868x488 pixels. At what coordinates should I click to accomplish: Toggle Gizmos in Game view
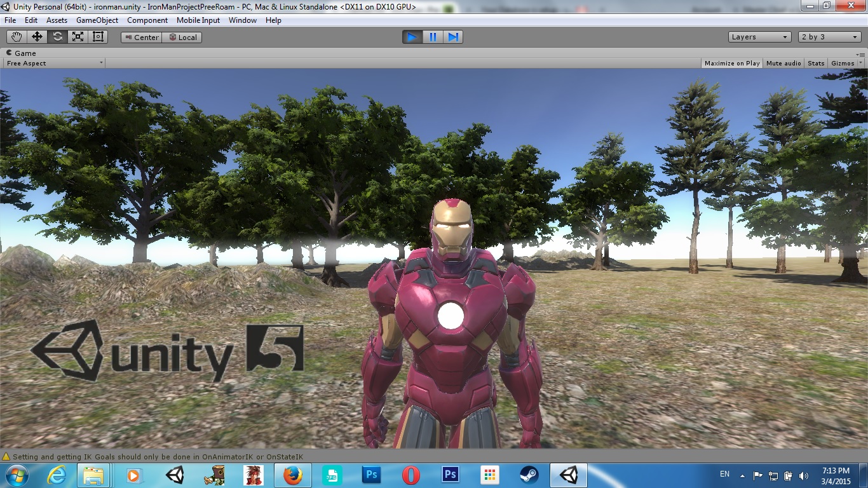pos(843,63)
